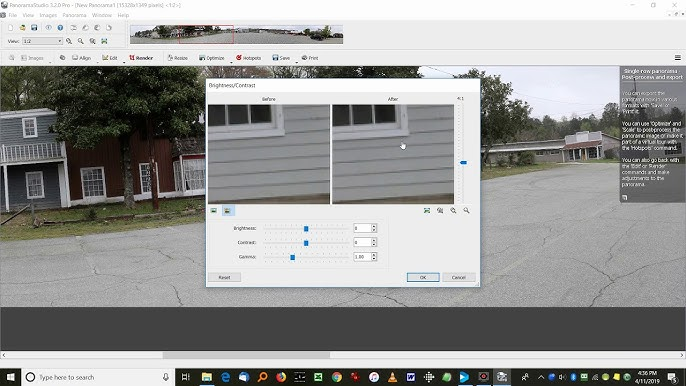This screenshot has width=686, height=386.
Task: Click the Contrast value input field
Action: tap(362, 242)
